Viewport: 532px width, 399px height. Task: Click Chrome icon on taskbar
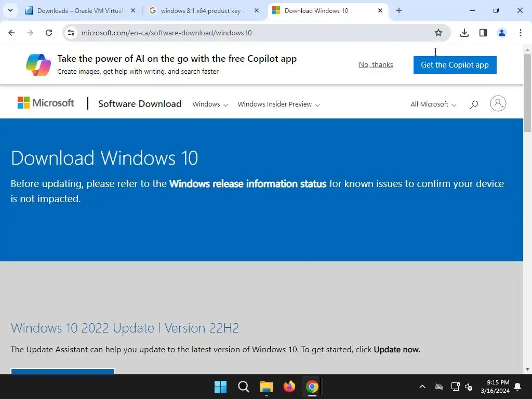(x=312, y=387)
